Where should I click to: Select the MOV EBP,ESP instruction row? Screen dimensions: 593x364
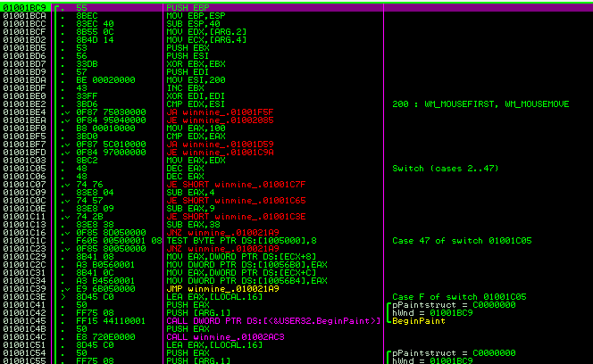point(196,16)
